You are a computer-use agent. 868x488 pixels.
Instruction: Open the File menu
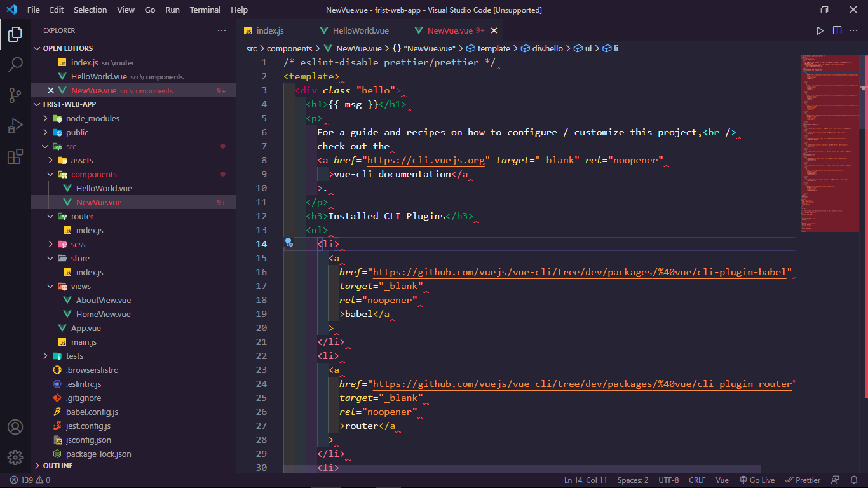pos(34,10)
